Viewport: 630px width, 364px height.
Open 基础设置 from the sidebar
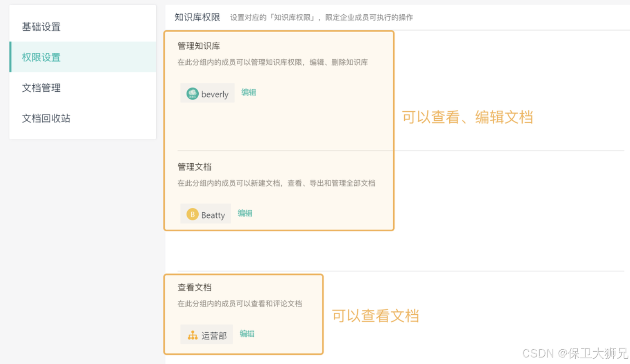pos(41,27)
